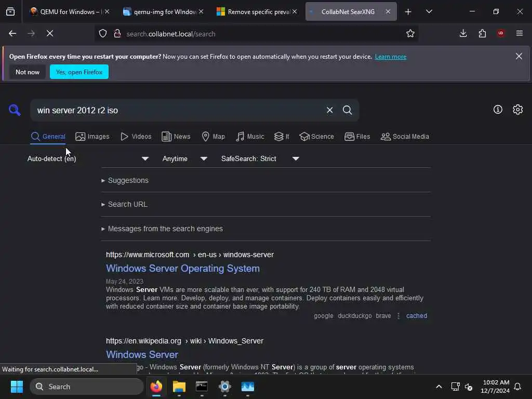This screenshot has height=399, width=532.
Task: Open Firefox from taskbar
Action: tap(156, 387)
